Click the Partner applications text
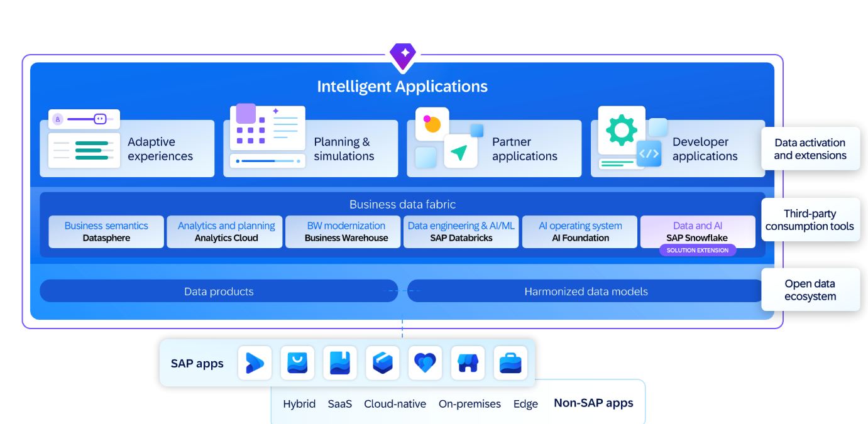Viewport: 868px width, 424px height. click(x=525, y=149)
